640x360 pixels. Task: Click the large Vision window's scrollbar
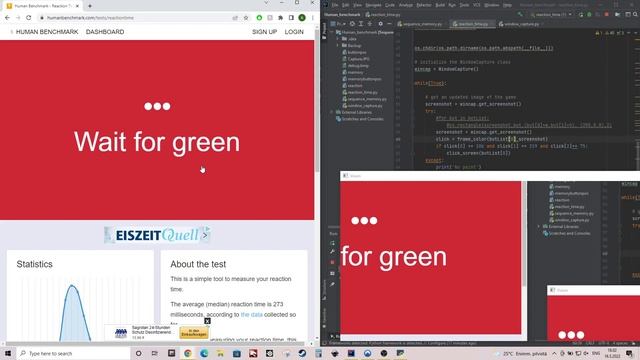click(x=524, y=233)
